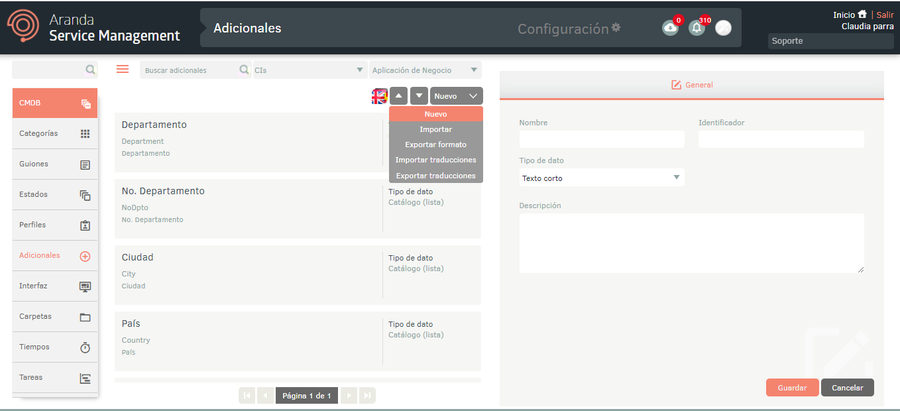The height and width of the screenshot is (411, 900).
Task: Go to Inicio home icon
Action: [862, 14]
